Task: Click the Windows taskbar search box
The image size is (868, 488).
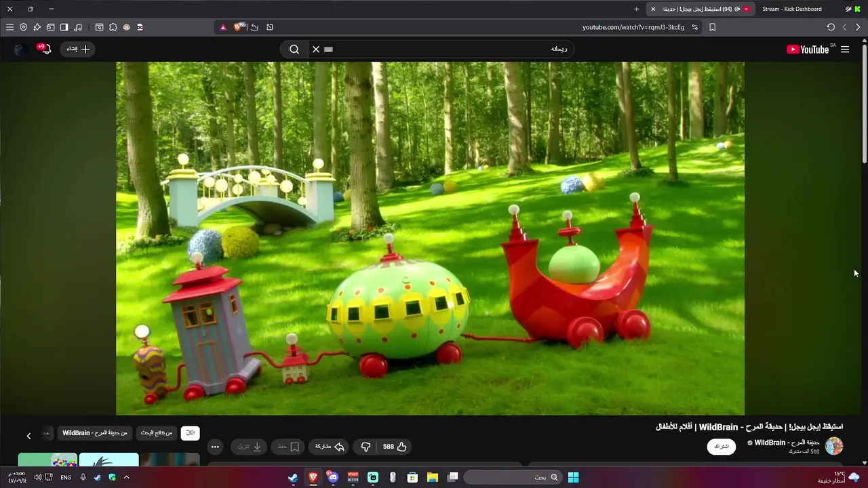Action: coord(512,477)
